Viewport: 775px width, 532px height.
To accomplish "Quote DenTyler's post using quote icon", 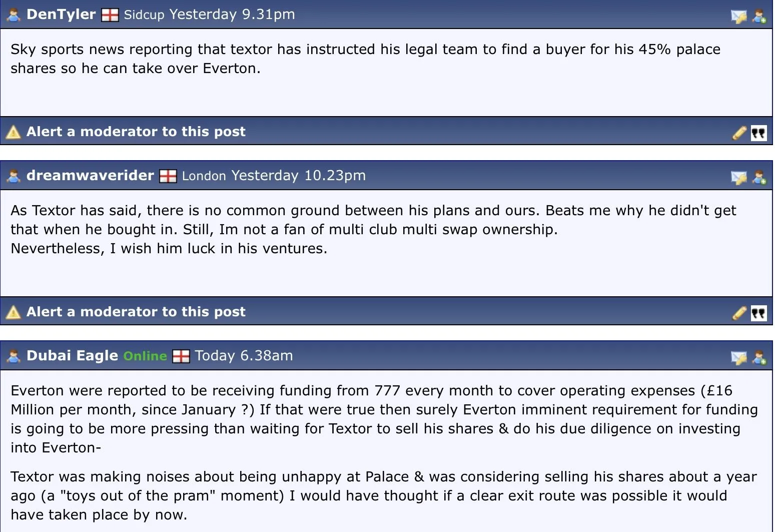I will pyautogui.click(x=758, y=133).
